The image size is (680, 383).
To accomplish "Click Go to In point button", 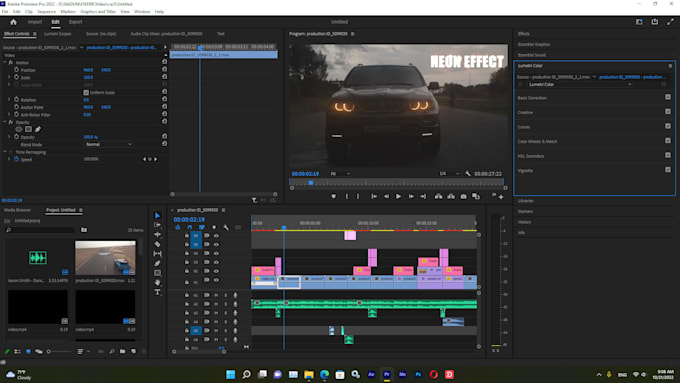I will point(374,196).
